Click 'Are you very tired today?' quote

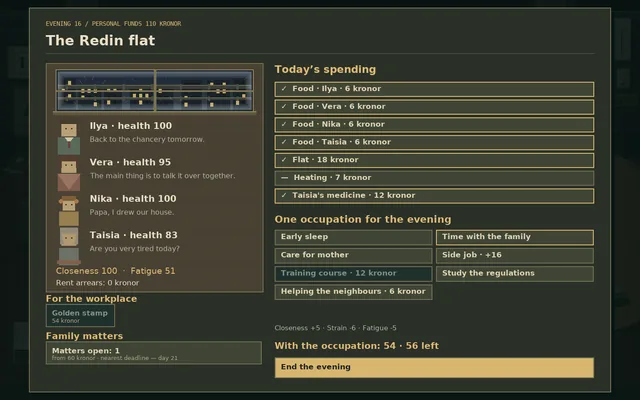point(135,249)
